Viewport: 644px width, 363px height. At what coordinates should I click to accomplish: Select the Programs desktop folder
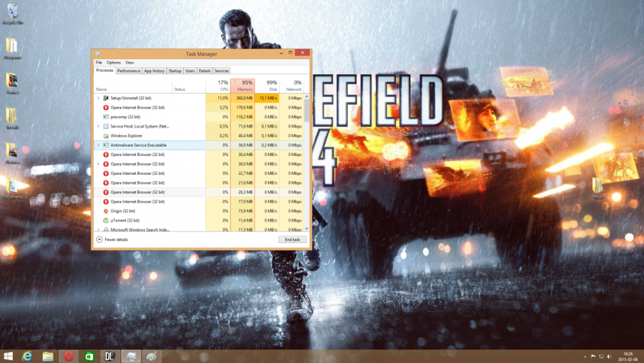(x=12, y=48)
